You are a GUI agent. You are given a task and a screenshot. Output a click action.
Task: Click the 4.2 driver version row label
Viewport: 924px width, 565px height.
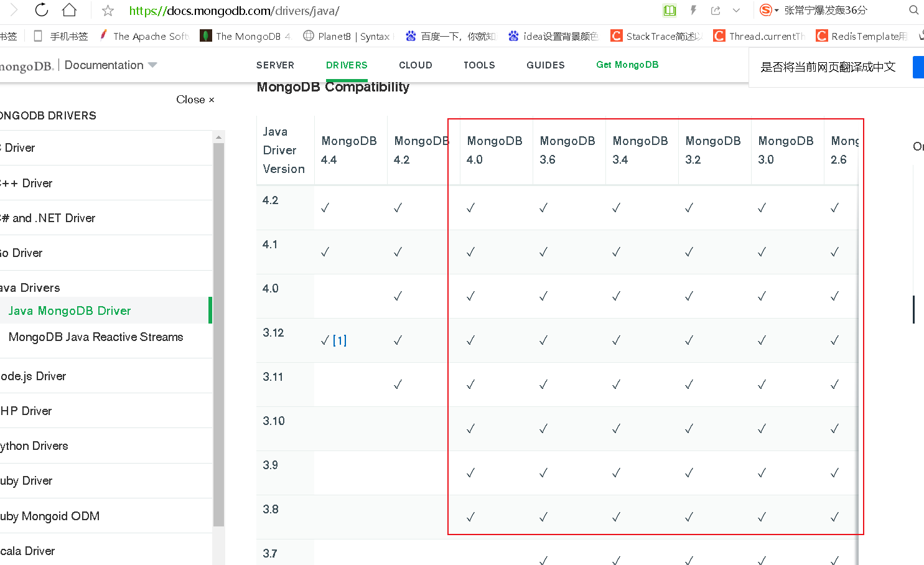point(270,200)
